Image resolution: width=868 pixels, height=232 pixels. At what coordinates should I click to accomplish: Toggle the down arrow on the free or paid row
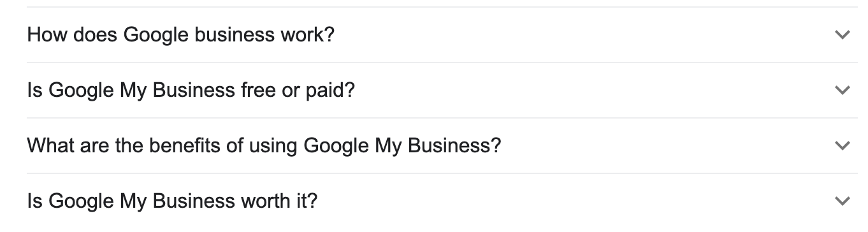843,91
